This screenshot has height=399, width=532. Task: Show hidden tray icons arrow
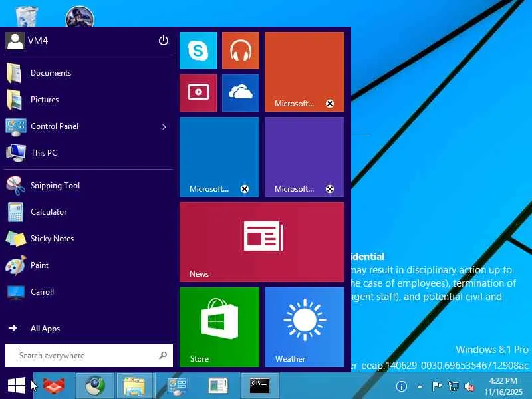pyautogui.click(x=420, y=386)
